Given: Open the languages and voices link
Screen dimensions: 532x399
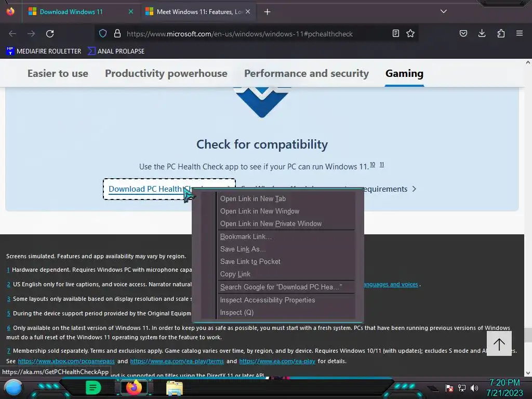Looking at the screenshot, I should point(391,284).
